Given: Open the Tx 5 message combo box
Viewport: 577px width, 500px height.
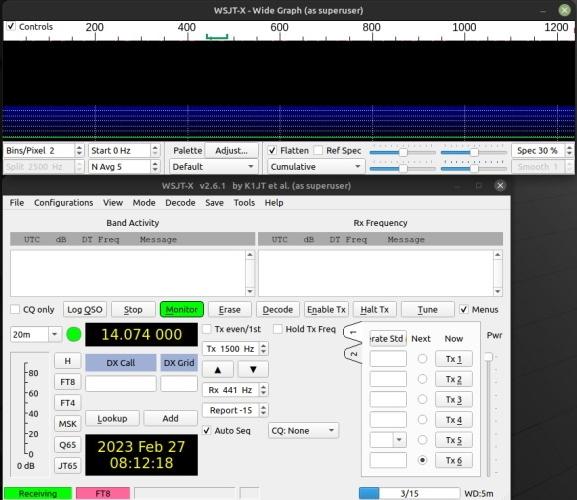Looking at the screenshot, I should click(388, 440).
